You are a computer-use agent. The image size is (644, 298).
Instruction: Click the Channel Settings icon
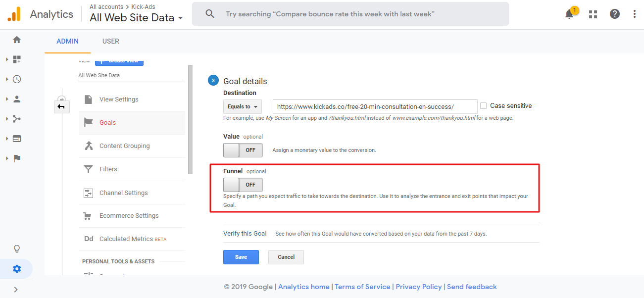coord(89,193)
